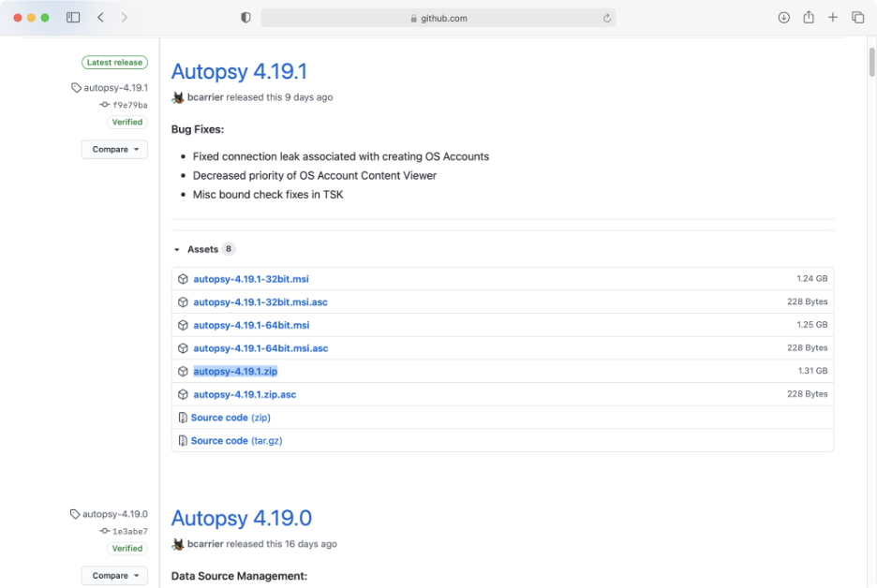Download autopsy-4.19.1-64bit.msi
877x588 pixels.
(x=251, y=325)
